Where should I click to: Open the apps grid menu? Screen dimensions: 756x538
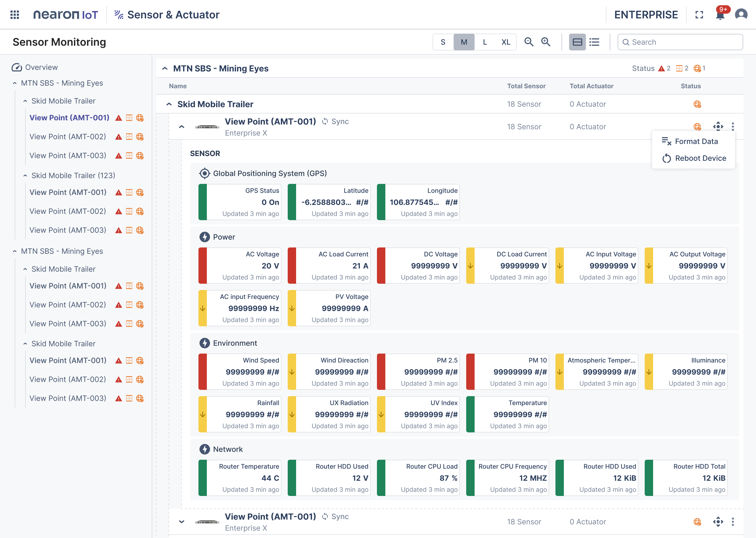[14, 14]
